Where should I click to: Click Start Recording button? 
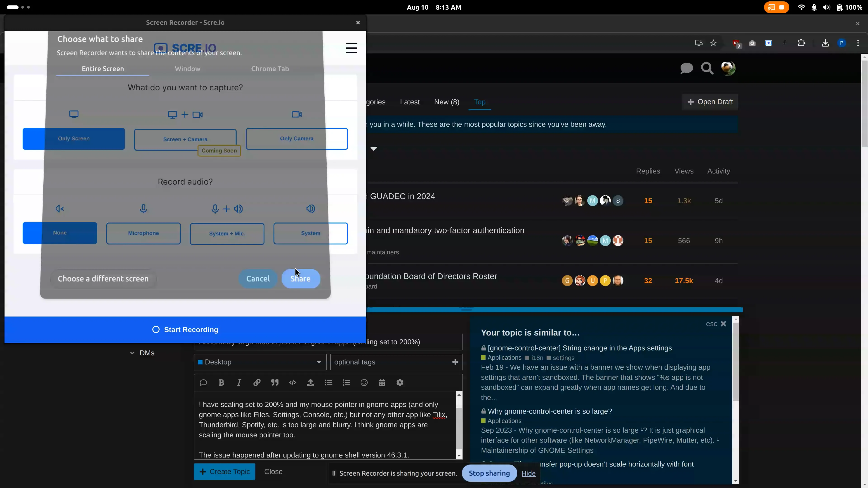(185, 330)
